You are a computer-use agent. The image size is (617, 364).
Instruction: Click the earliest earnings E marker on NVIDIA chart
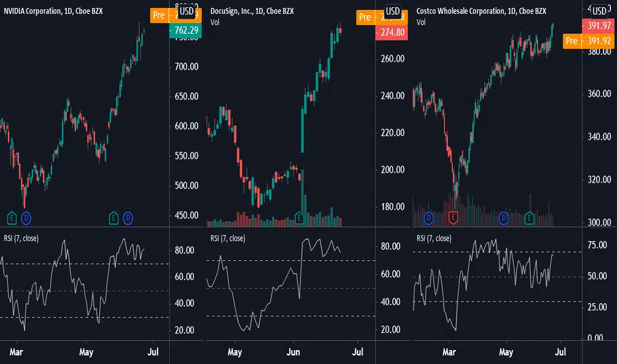pyautogui.click(x=12, y=218)
